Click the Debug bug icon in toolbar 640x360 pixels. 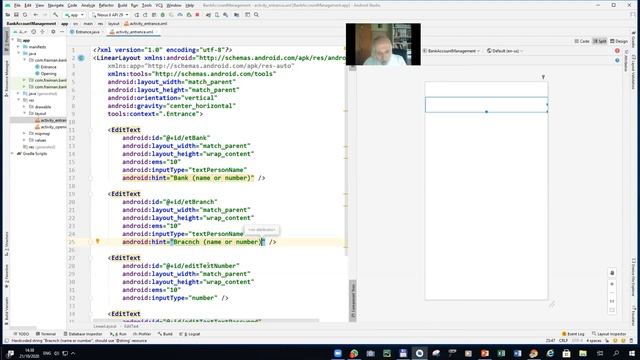(x=162, y=15)
